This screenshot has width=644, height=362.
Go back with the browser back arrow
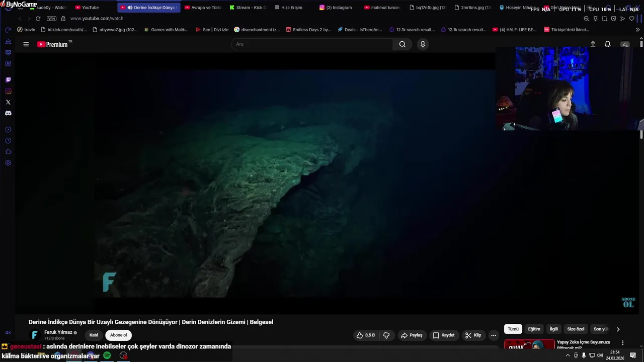pyautogui.click(x=20, y=19)
